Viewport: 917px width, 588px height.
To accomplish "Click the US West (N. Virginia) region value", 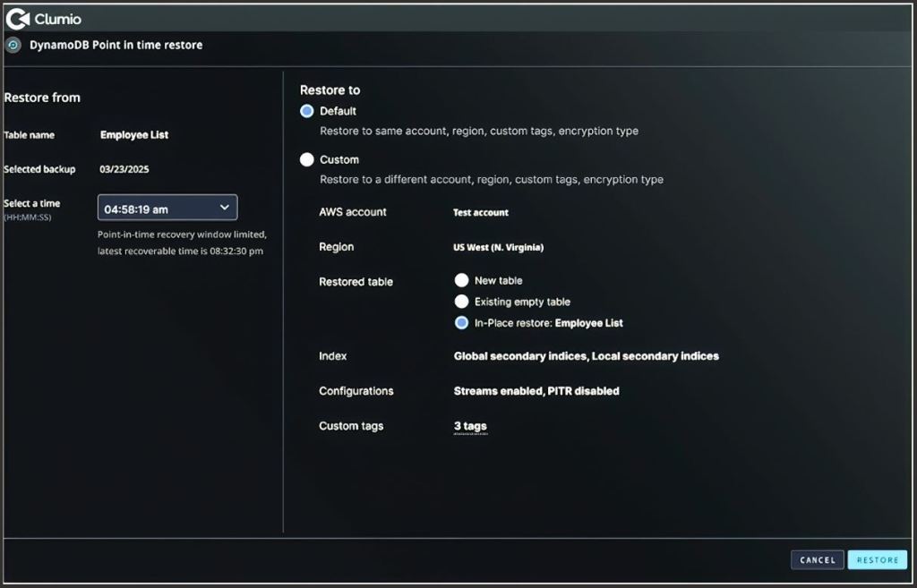I will (x=498, y=247).
